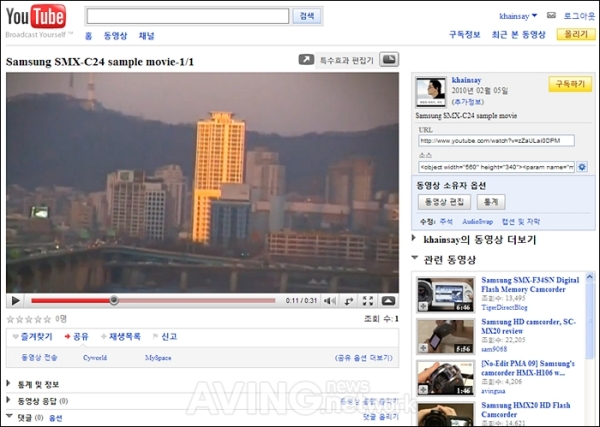Click the avingusa channel link

click(x=493, y=391)
